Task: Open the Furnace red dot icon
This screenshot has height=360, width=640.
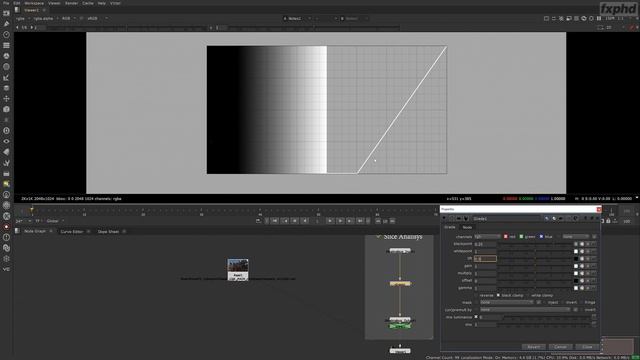Action: (x=6, y=227)
